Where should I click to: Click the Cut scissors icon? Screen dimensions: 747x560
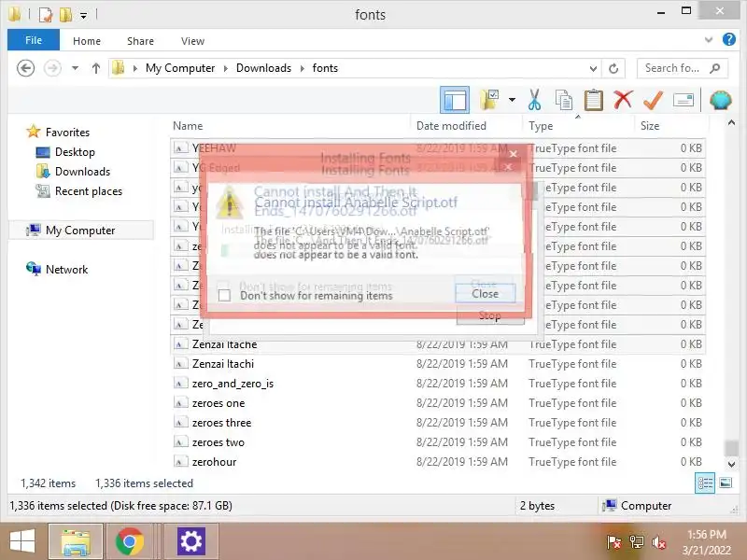534,100
